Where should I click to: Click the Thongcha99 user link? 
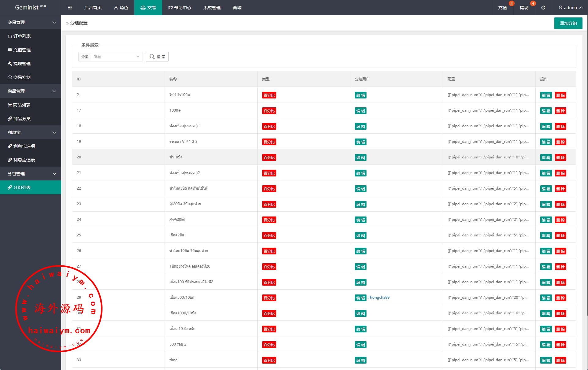378,298
